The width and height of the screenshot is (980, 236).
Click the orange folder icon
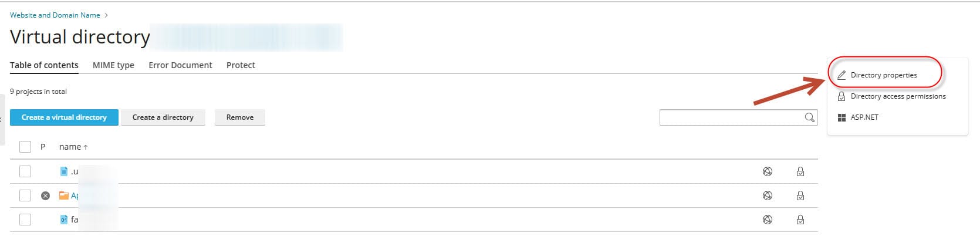pyautogui.click(x=64, y=195)
